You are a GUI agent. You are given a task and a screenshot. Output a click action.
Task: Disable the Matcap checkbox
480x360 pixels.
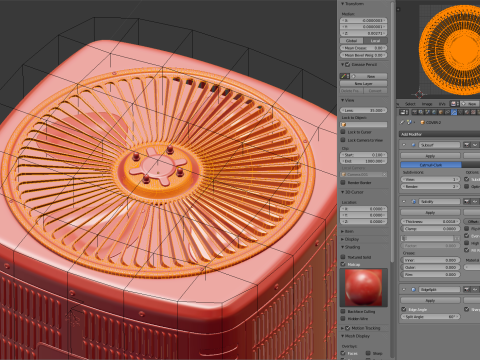click(343, 264)
